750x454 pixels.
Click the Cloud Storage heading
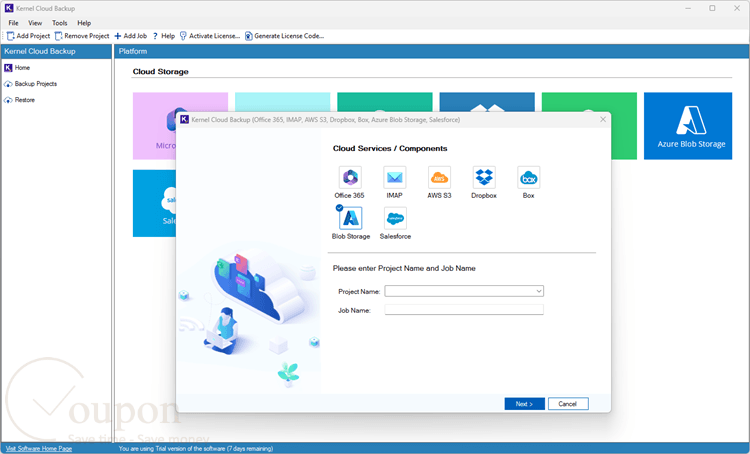tap(161, 72)
